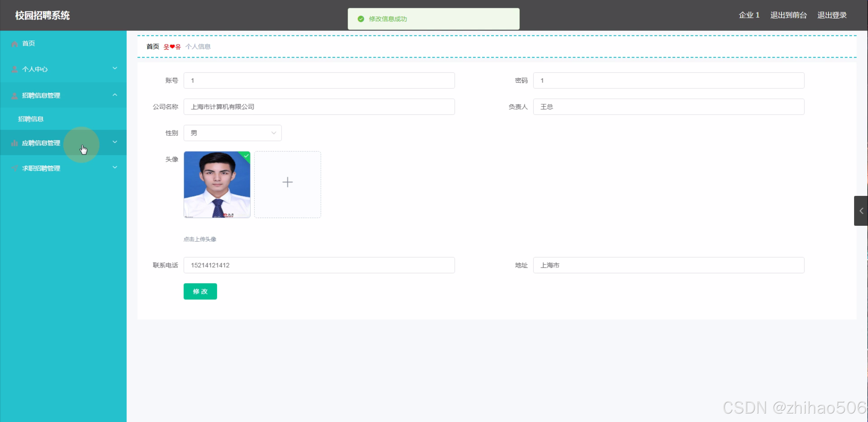Click 退出到前台 in the top bar
This screenshot has height=422, width=868.
[788, 15]
